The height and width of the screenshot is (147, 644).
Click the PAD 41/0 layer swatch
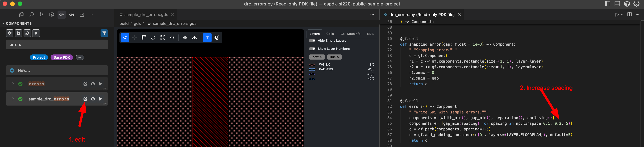(x=312, y=69)
